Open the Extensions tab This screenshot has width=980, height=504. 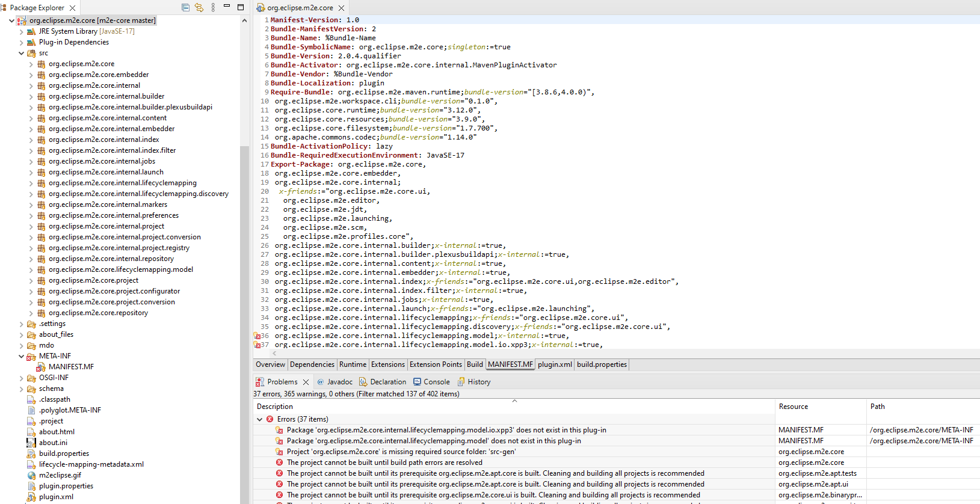coord(388,364)
